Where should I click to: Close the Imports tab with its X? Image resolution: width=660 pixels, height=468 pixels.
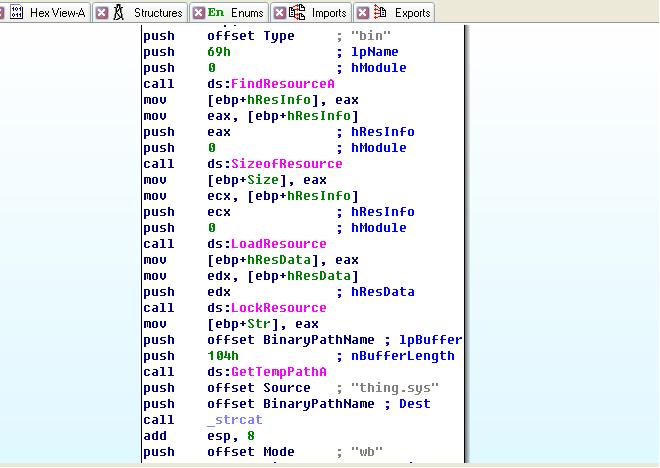pos(279,13)
